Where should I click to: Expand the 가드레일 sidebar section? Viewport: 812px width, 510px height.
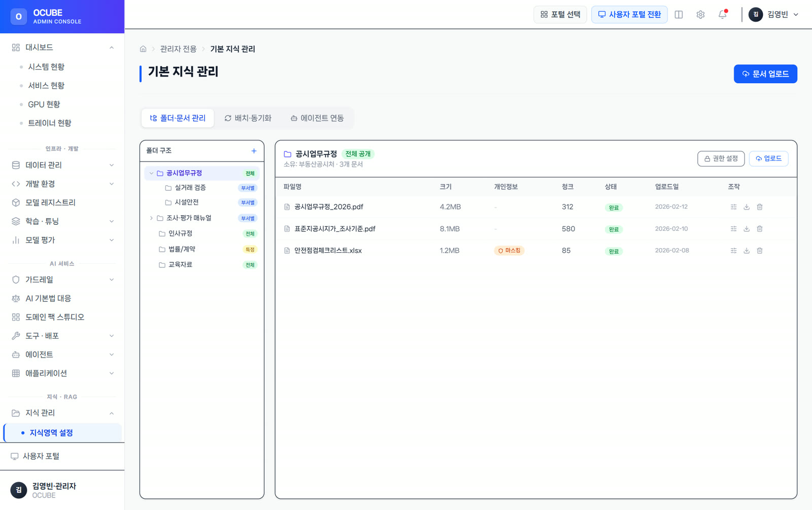point(112,280)
